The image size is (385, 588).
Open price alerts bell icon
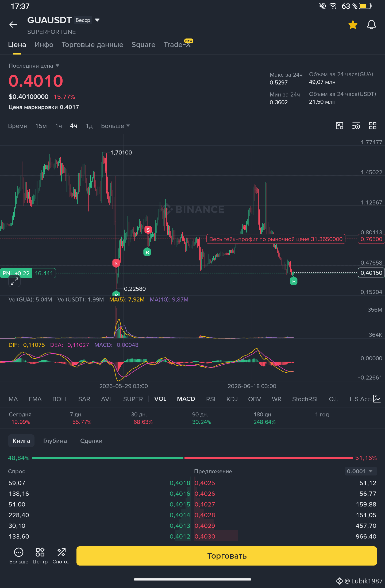(371, 25)
